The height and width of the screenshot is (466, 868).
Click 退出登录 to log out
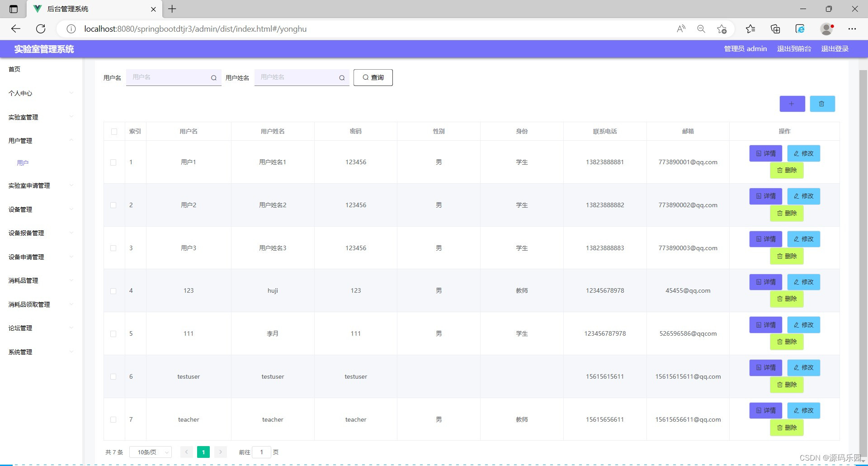click(x=835, y=48)
